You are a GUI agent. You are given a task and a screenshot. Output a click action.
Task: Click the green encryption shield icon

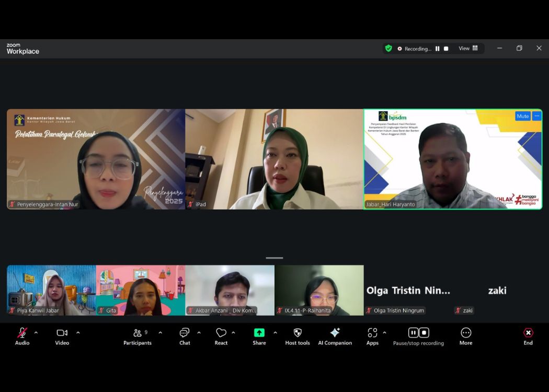[388, 49]
